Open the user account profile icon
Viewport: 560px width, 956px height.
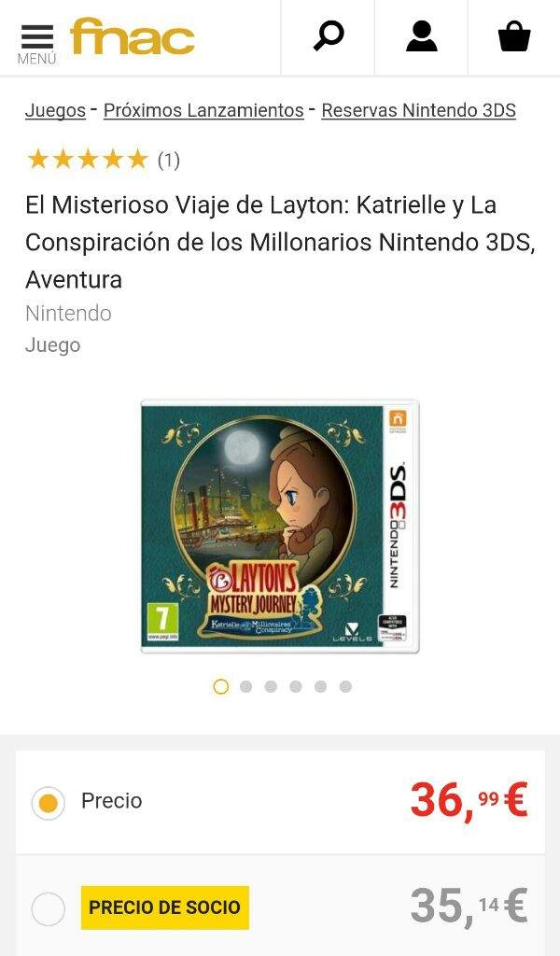click(x=422, y=36)
